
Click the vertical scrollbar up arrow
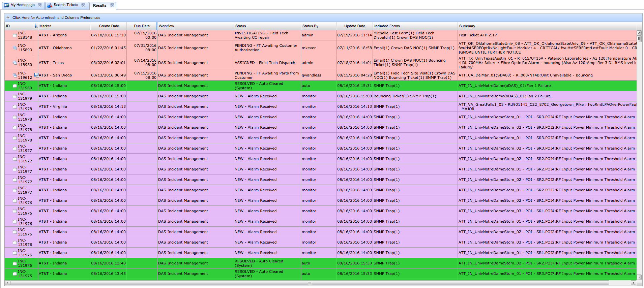(x=639, y=33)
